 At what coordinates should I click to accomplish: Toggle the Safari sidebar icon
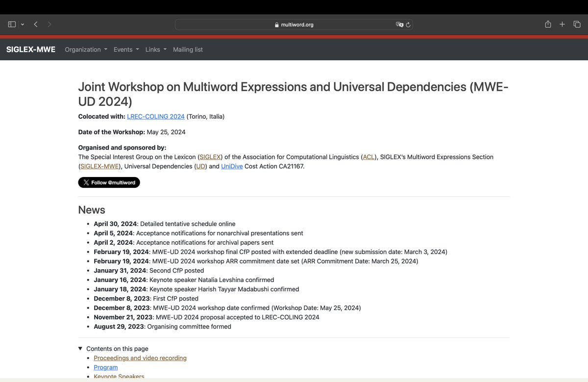12,25
